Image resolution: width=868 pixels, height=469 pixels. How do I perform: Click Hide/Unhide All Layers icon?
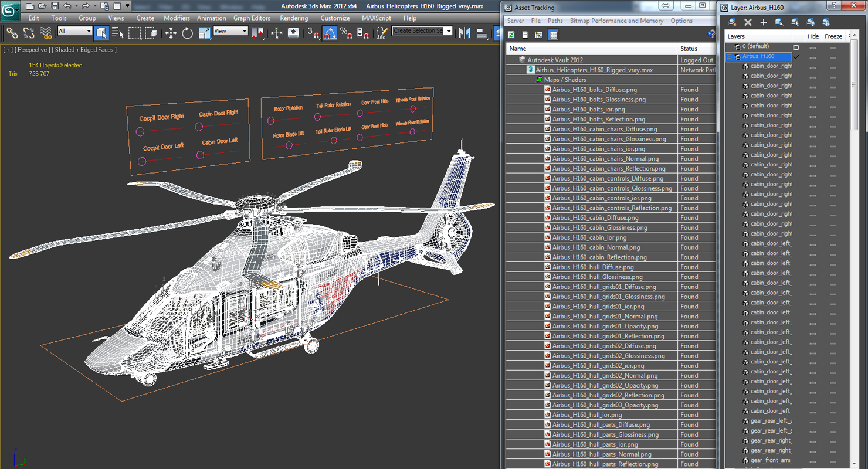pyautogui.click(x=811, y=22)
